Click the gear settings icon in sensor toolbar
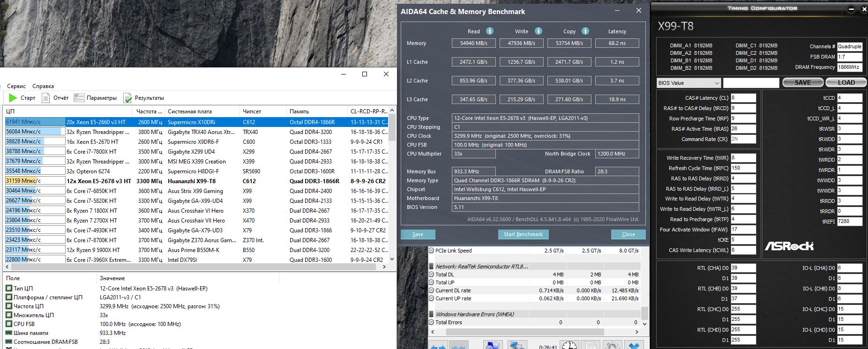 pos(613,346)
